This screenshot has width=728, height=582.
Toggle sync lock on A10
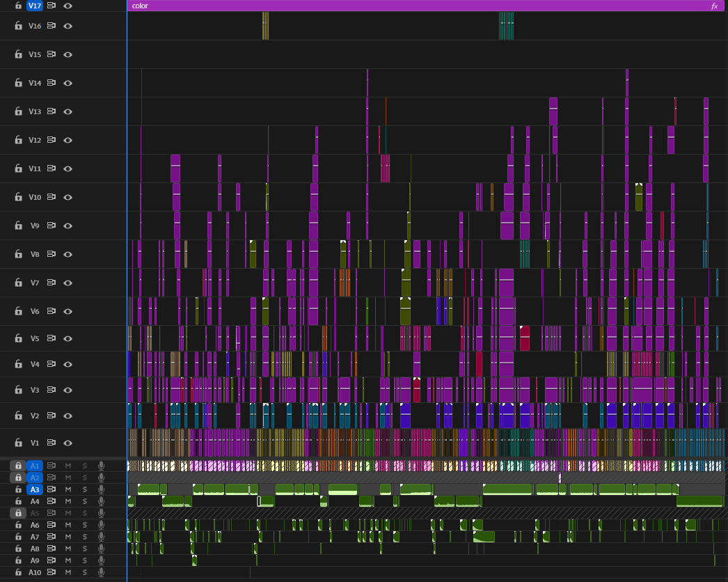[52, 572]
